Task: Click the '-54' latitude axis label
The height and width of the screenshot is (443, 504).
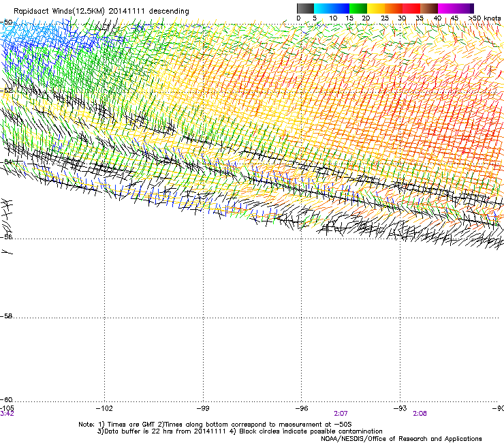Action: coord(6,162)
